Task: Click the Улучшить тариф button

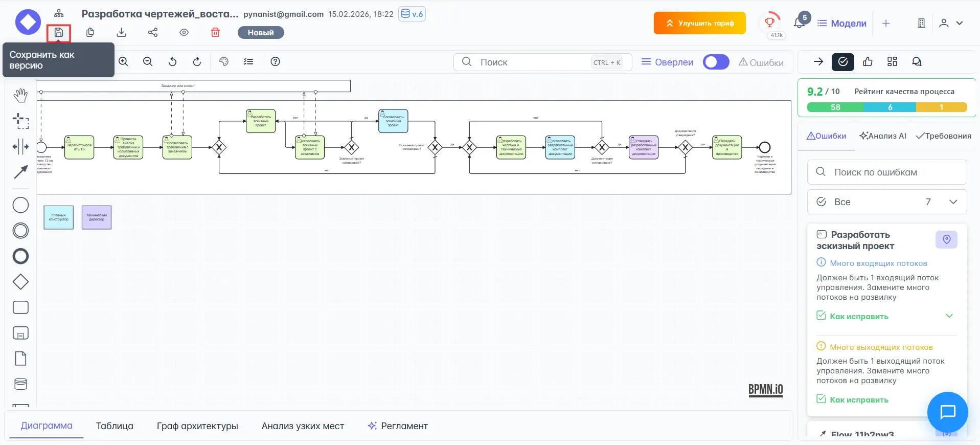Action: tap(699, 23)
